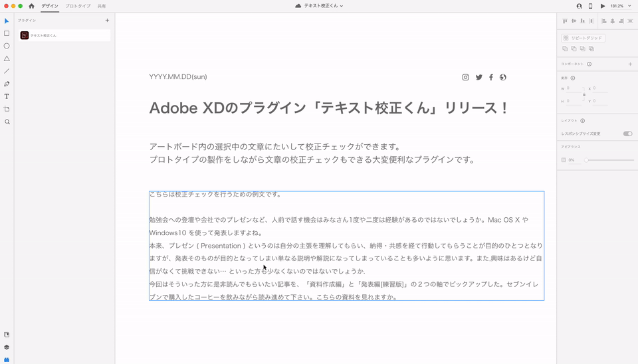
Task: Click the Instagram icon on the artboard
Action: click(x=465, y=77)
